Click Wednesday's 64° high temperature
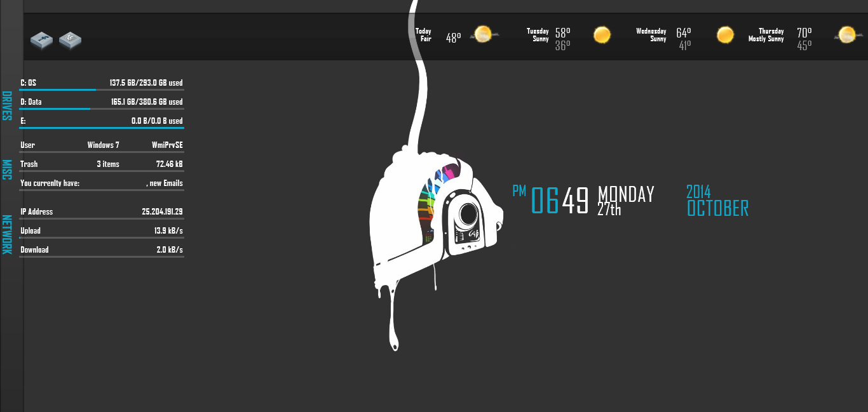This screenshot has width=868, height=412. (x=683, y=32)
